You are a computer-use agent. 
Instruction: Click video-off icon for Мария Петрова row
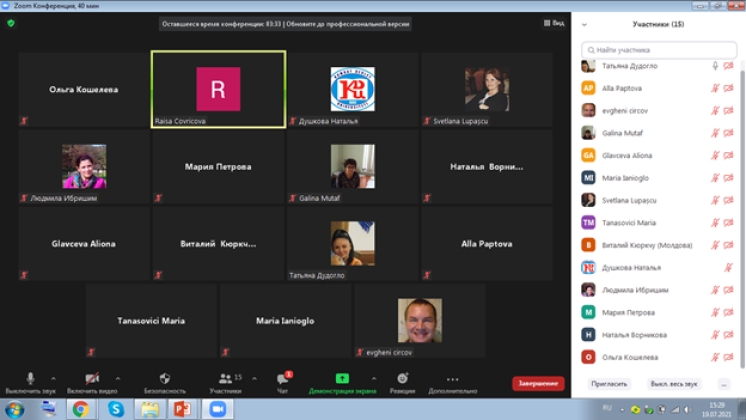pyautogui.click(x=728, y=313)
